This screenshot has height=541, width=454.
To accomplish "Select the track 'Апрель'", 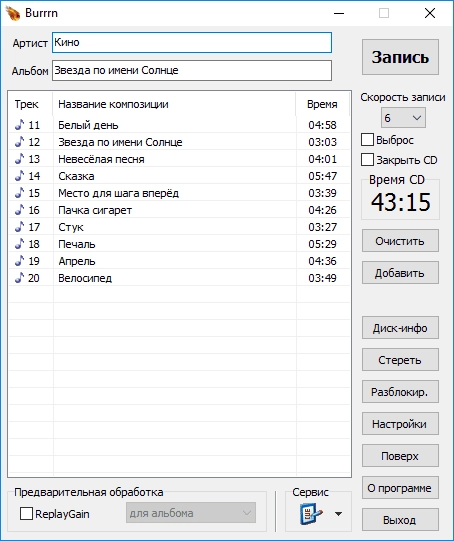I will 77,261.
